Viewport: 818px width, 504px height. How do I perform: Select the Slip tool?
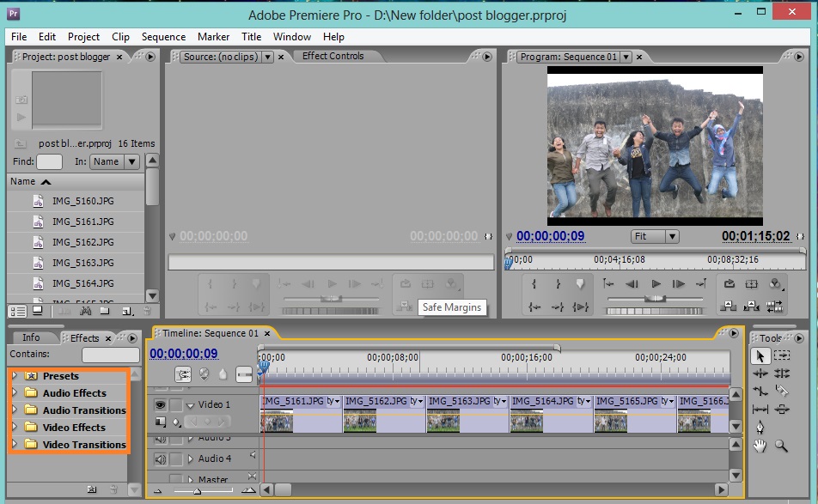(760, 410)
